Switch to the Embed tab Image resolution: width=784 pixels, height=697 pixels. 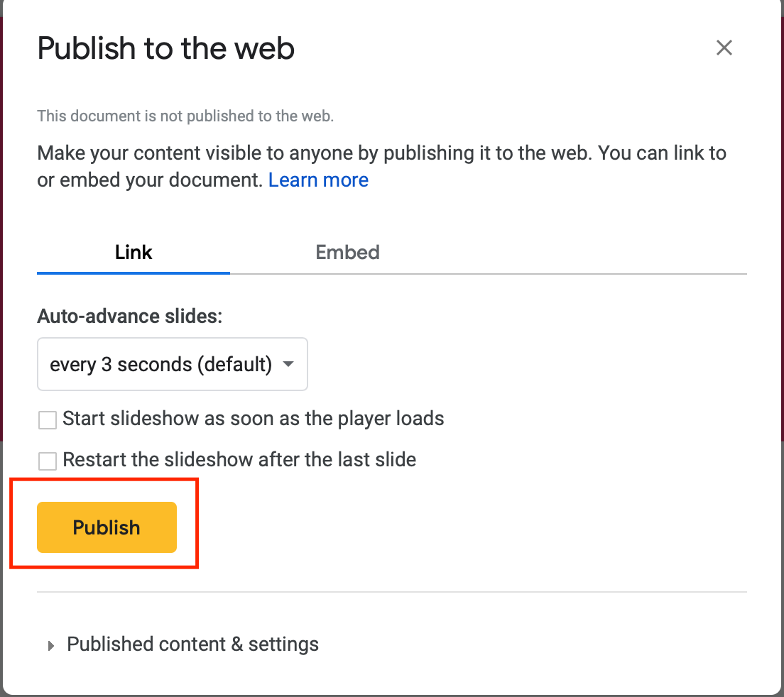(347, 252)
